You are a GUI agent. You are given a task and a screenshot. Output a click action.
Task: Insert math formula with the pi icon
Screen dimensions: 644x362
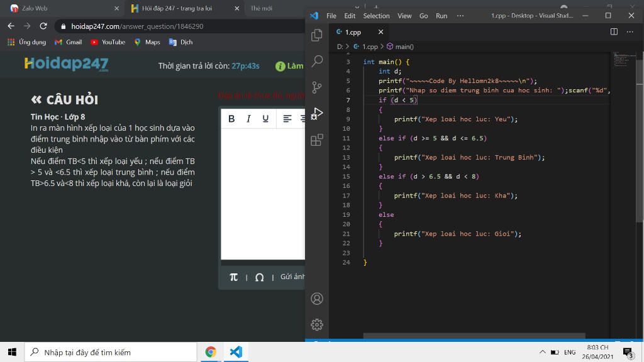point(233,277)
